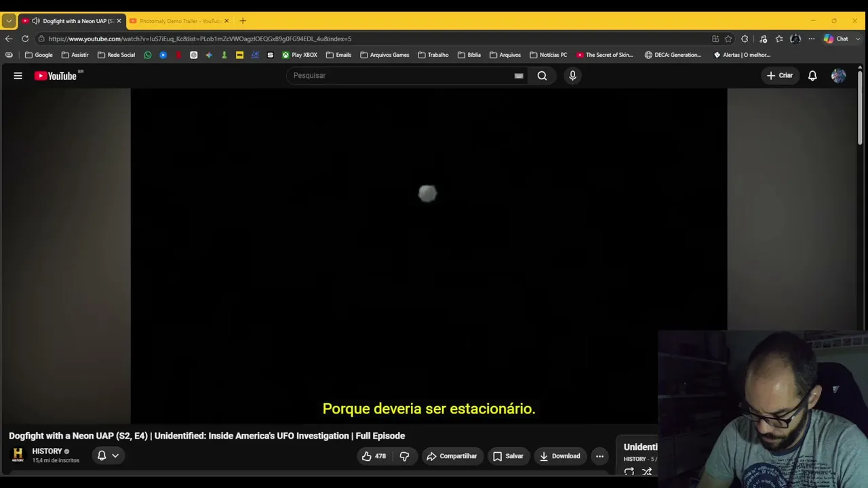
Task: Start voice search with the microphone
Action: [572, 76]
